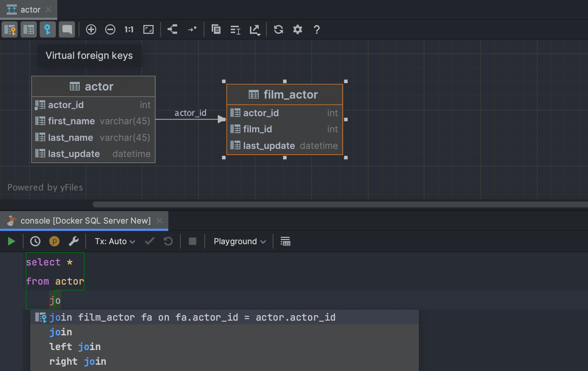The height and width of the screenshot is (371, 588).
Task: Zoom in on the diagram
Action: [x=91, y=29]
